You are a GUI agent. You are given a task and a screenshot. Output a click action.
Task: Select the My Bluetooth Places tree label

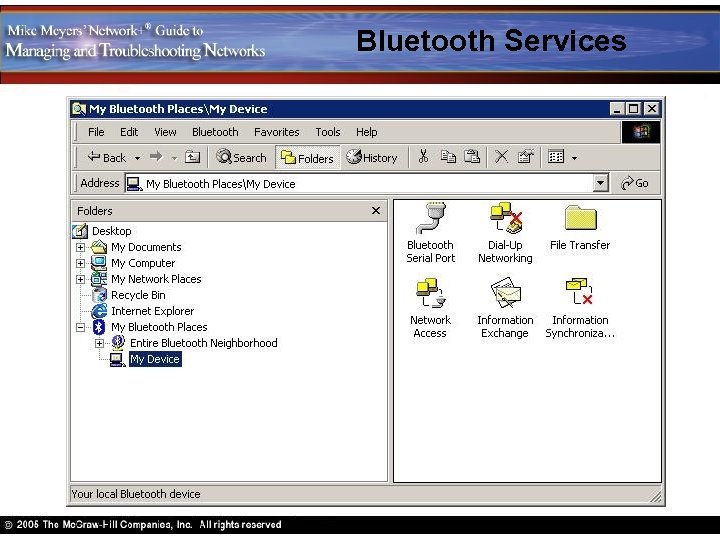pyautogui.click(x=159, y=327)
